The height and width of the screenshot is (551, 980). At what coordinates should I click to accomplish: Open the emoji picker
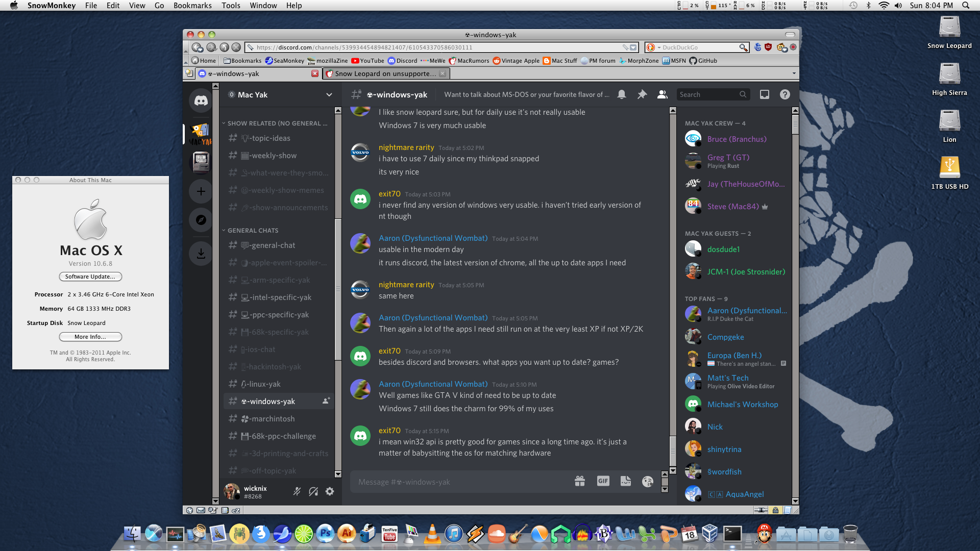[647, 481]
